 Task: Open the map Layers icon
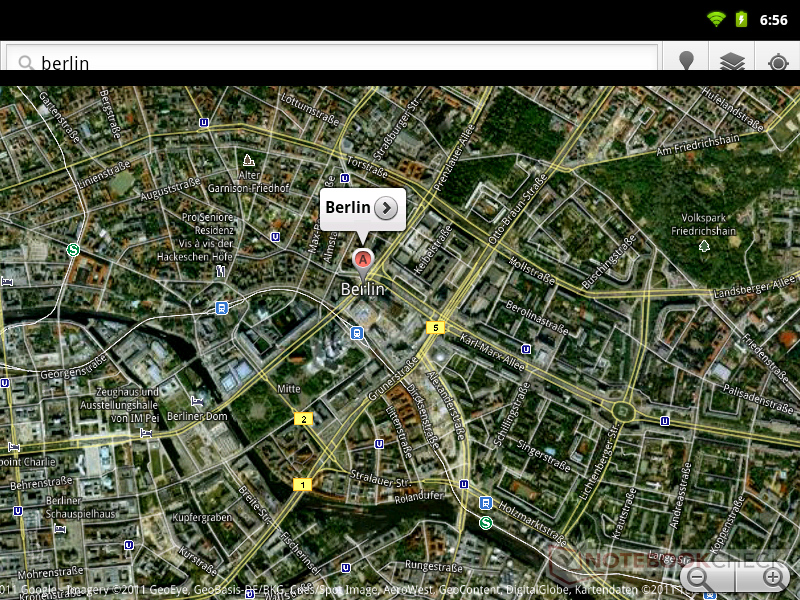tap(732, 61)
